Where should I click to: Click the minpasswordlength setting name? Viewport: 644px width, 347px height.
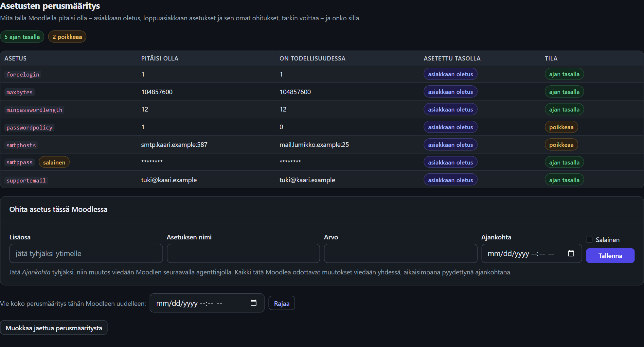(x=34, y=110)
